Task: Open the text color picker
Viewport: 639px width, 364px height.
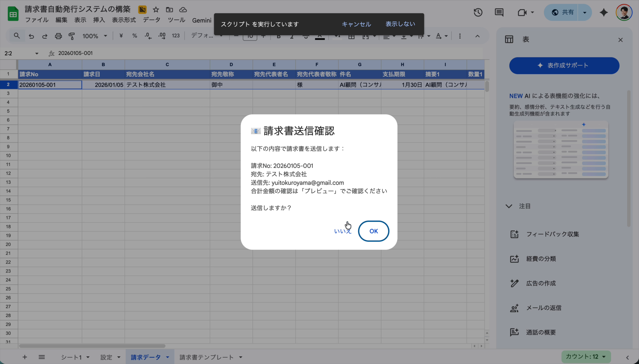Action: (320, 36)
